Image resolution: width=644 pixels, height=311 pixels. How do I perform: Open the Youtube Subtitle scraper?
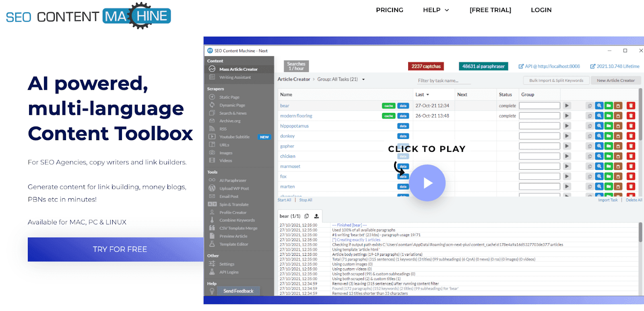[x=234, y=137]
